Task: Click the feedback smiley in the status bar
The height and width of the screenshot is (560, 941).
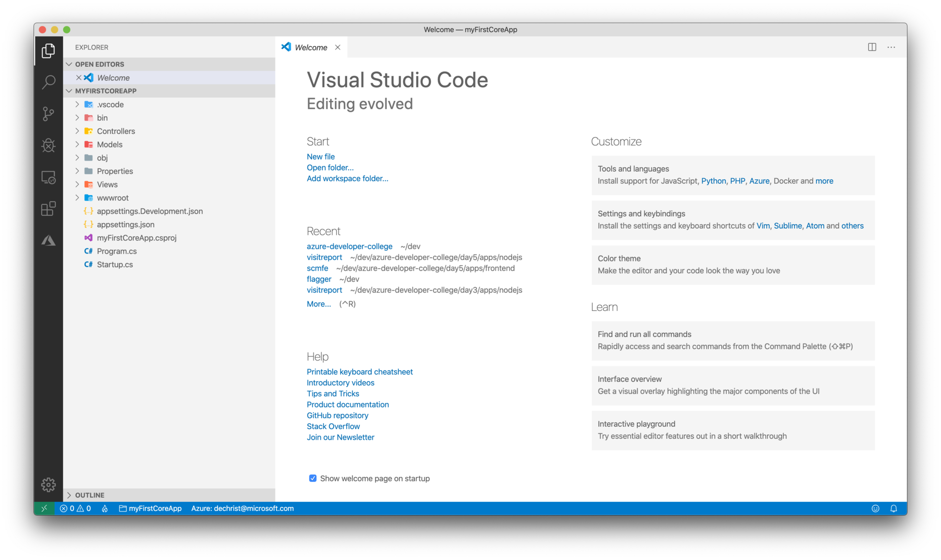Action: (875, 508)
